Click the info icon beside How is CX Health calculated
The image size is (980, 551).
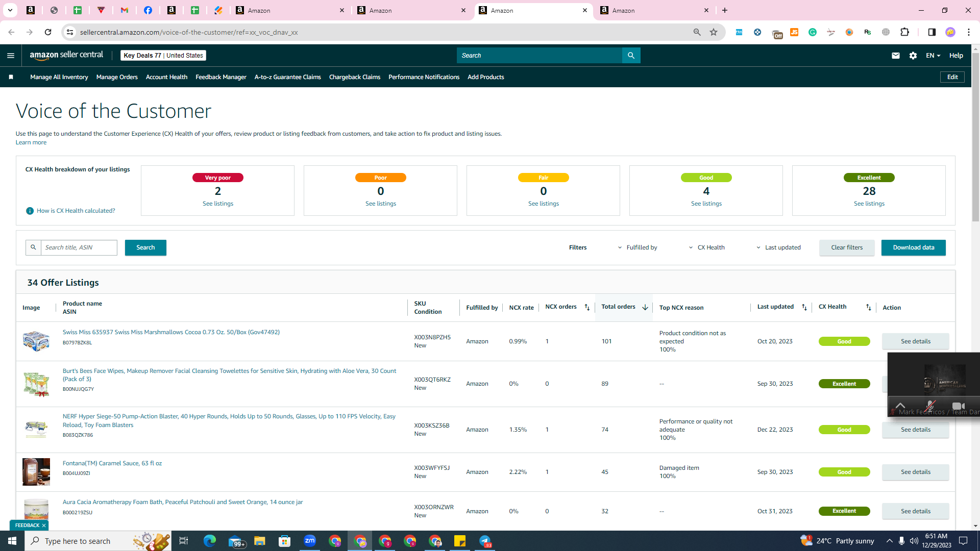(x=30, y=211)
